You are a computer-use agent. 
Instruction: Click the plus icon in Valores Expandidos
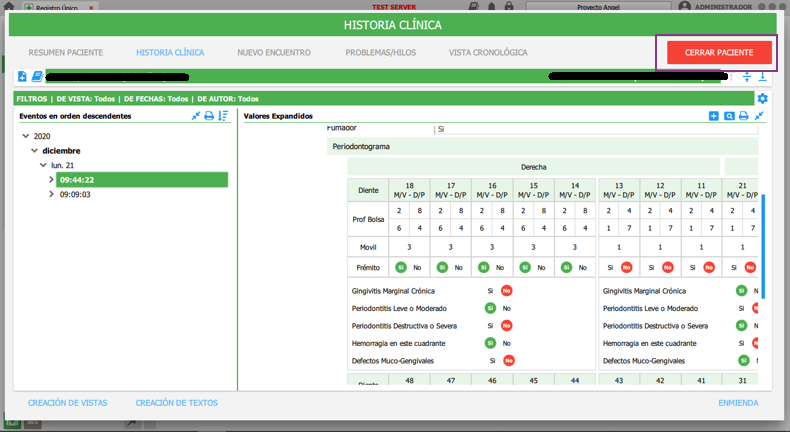[713, 116]
